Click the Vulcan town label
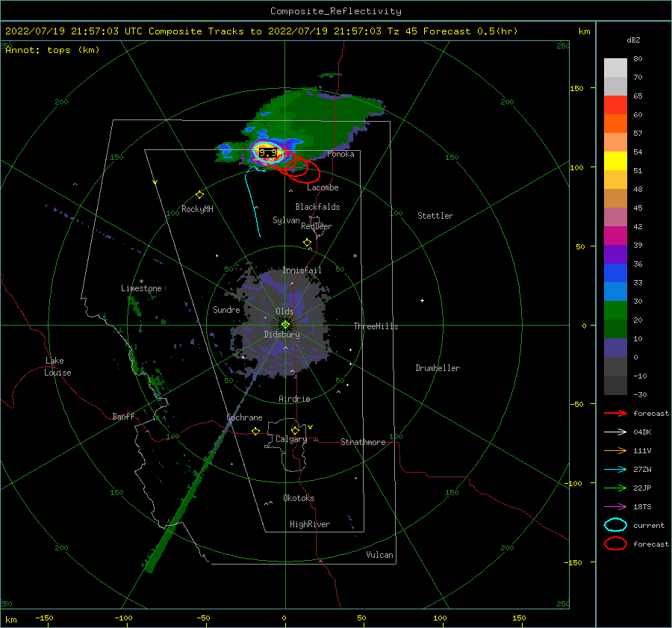 [x=380, y=555]
